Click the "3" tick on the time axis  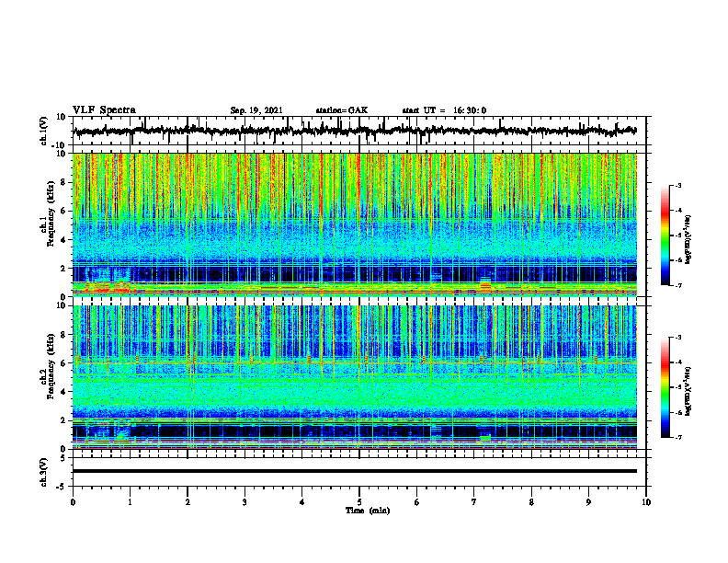pyautogui.click(x=245, y=502)
